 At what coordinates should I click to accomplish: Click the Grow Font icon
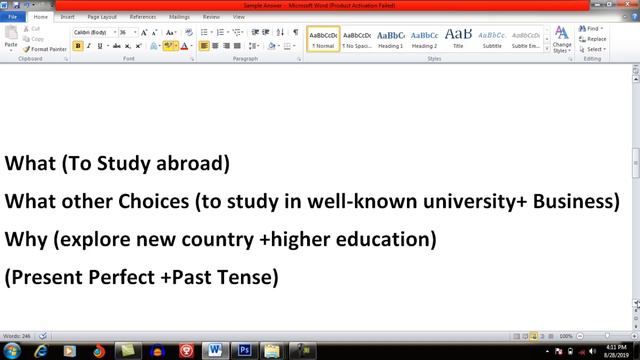(144, 32)
